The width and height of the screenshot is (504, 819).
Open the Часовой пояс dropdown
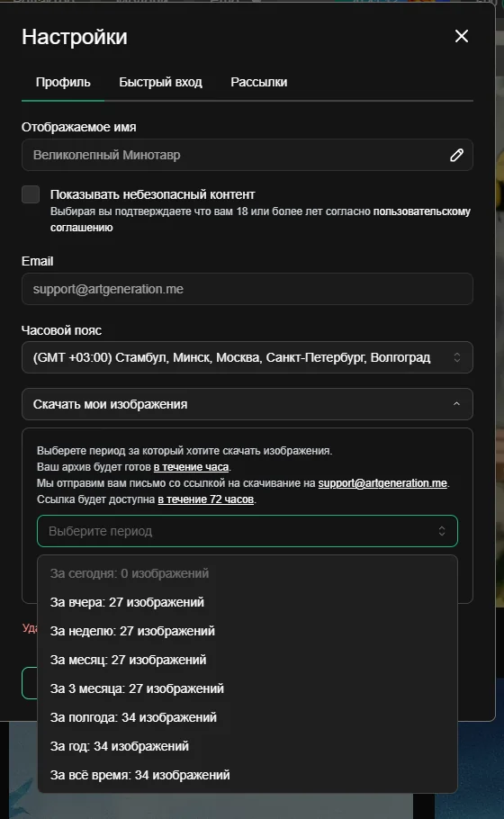coord(247,357)
